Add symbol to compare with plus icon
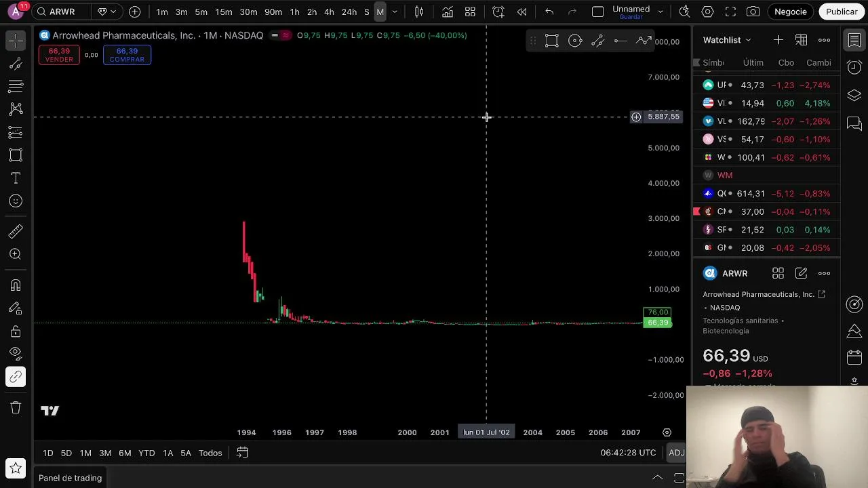 pos(135,12)
